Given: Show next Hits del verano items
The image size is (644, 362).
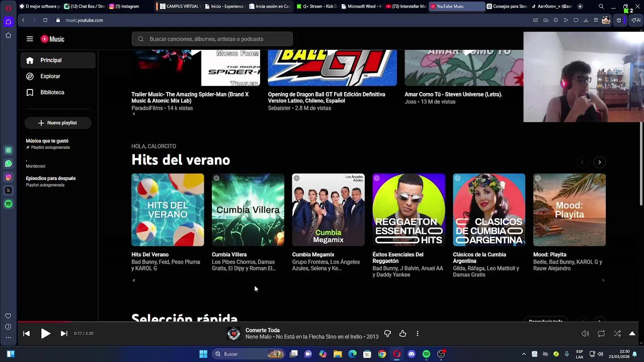Looking at the screenshot, I should click(x=599, y=162).
